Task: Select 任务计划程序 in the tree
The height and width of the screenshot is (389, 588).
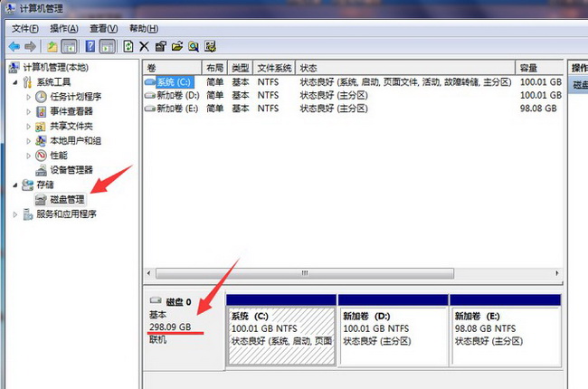Action: 76,97
